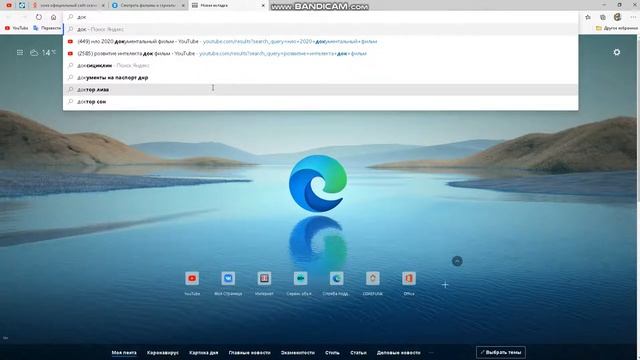Open the collections icon in toolbar
This screenshot has height=360, width=640.
point(603,17)
